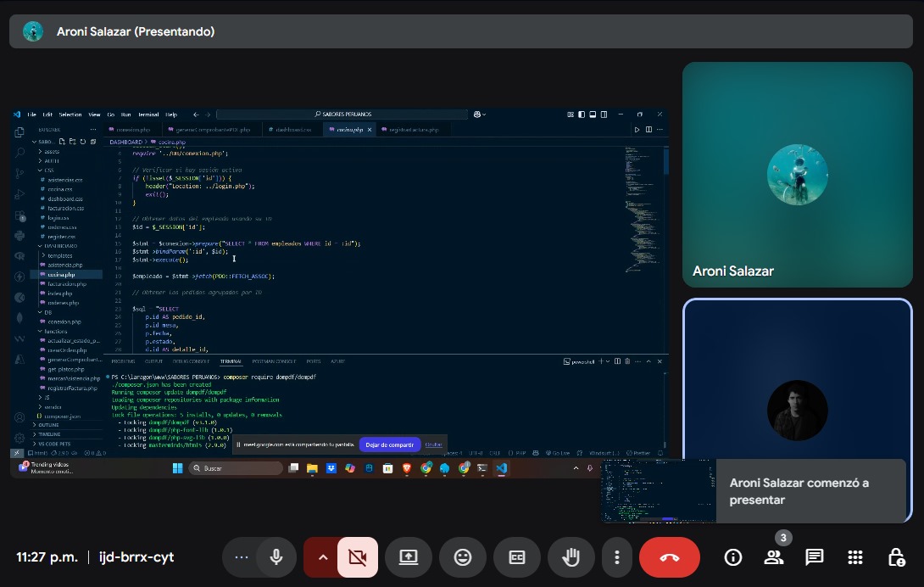Select the cocina.php editor tab
Image resolution: width=924 pixels, height=587 pixels.
348,130
